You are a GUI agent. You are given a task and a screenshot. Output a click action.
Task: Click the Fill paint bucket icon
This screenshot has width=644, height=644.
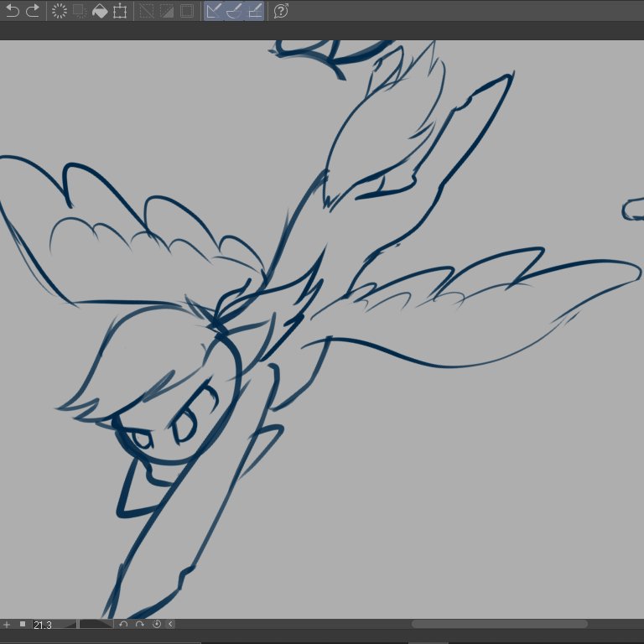(x=100, y=11)
